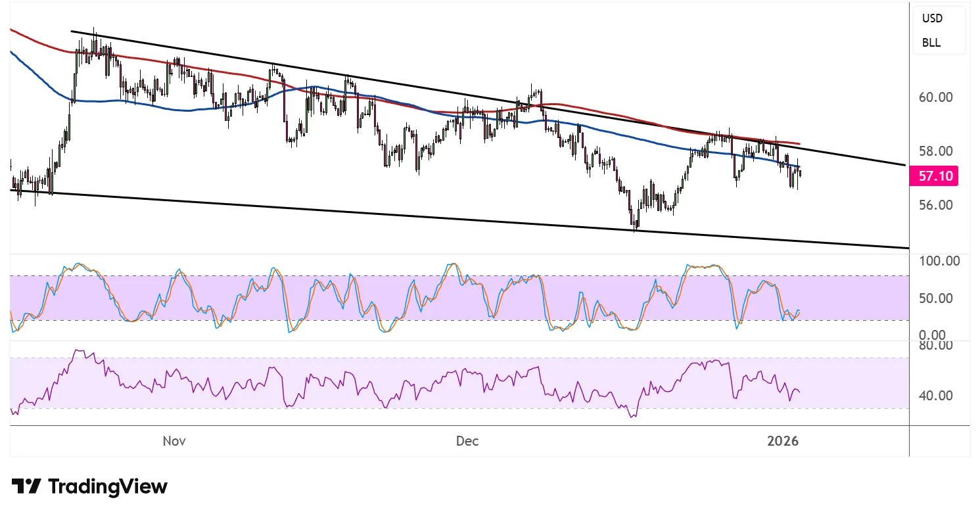This screenshot has width=980, height=516.
Task: Click the 56.00 price axis label
Action: point(935,205)
